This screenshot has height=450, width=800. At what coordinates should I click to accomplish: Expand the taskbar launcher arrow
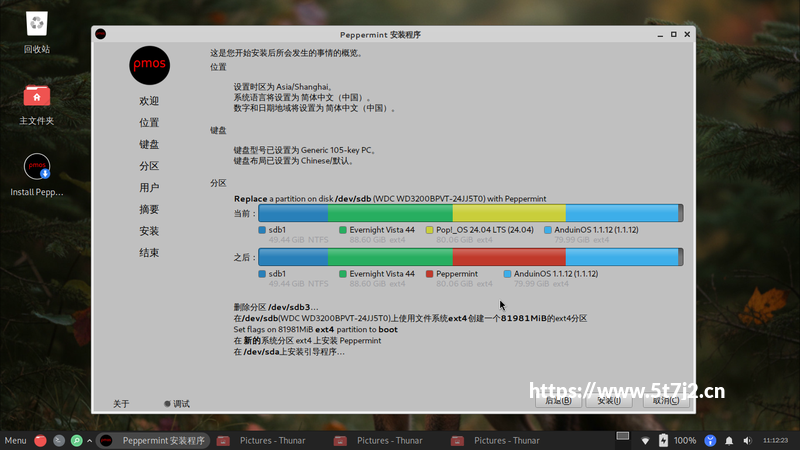point(89,440)
